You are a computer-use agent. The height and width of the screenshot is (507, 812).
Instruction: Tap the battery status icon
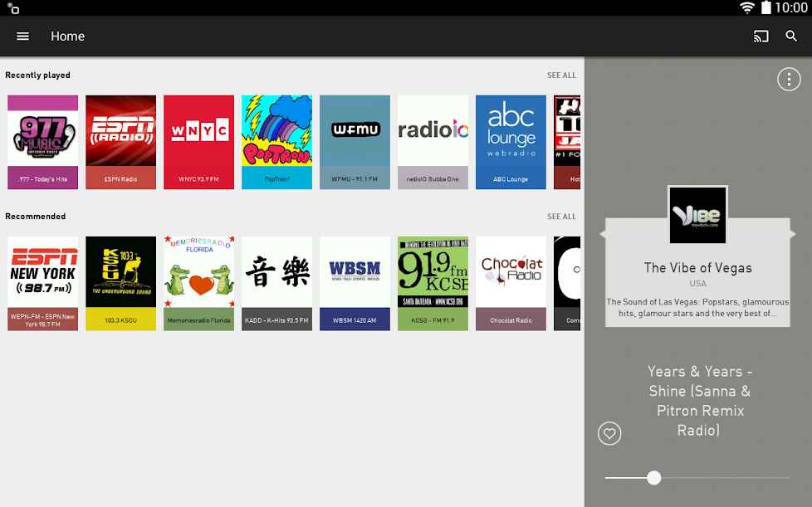click(x=766, y=7)
